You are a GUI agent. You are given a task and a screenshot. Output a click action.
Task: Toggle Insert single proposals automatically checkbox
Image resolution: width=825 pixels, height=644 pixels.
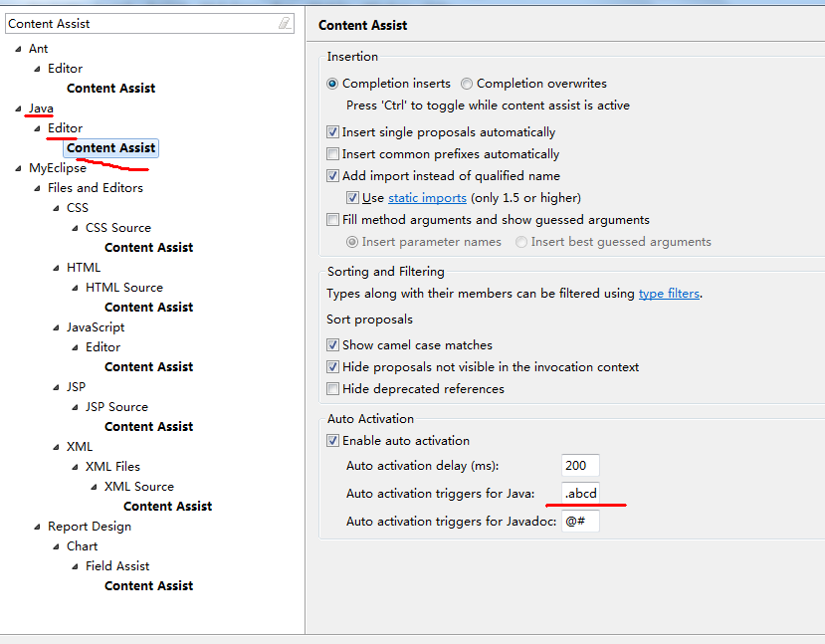coord(333,132)
